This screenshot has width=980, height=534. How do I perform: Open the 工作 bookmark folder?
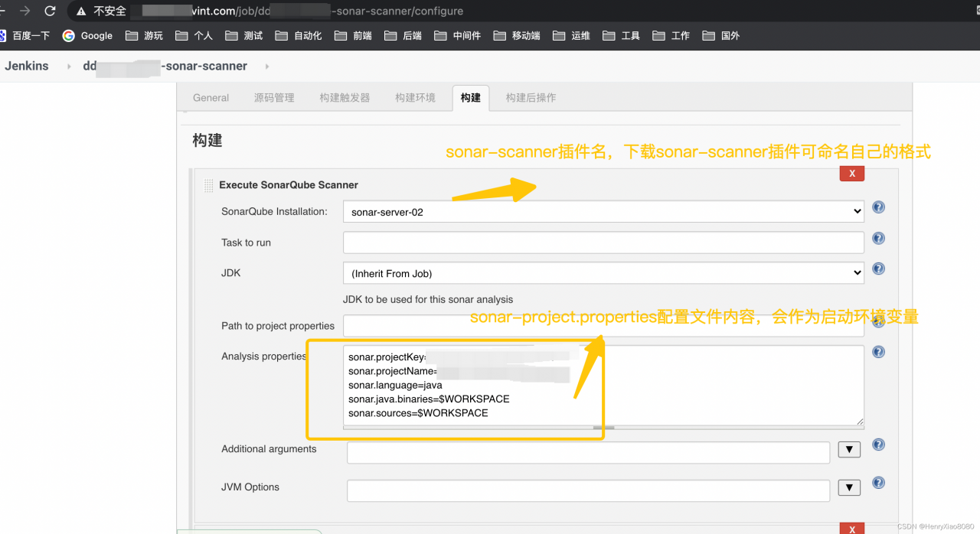671,35
